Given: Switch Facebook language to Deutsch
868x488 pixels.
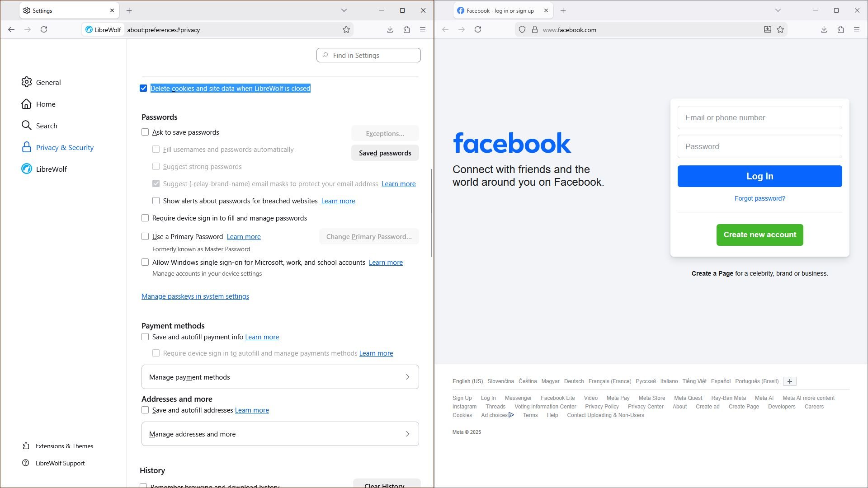Looking at the screenshot, I should click(574, 381).
